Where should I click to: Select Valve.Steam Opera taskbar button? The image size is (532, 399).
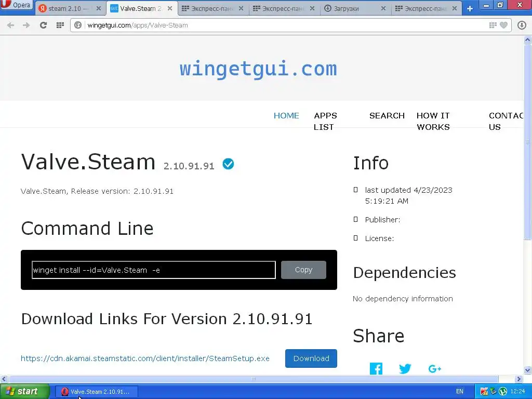(96, 392)
